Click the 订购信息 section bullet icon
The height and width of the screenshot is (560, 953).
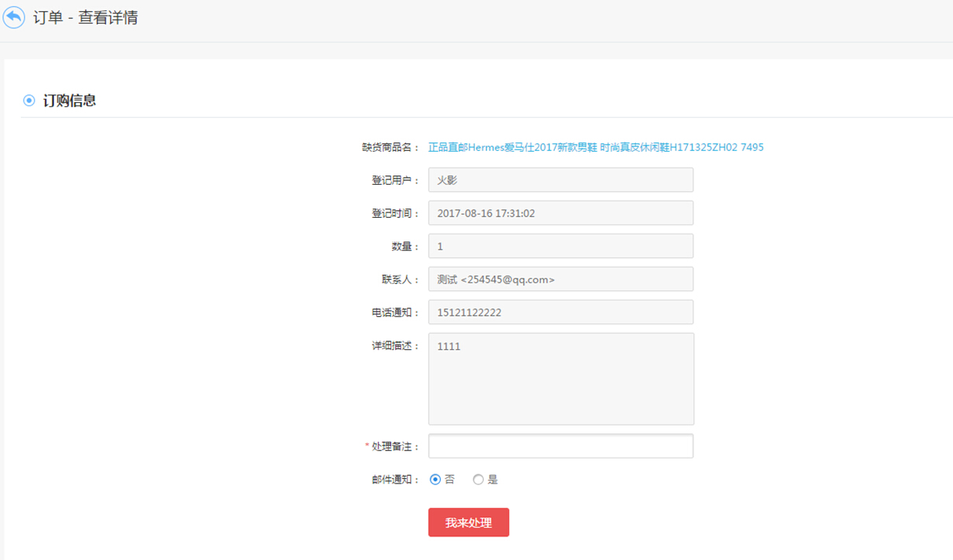pyautogui.click(x=29, y=101)
